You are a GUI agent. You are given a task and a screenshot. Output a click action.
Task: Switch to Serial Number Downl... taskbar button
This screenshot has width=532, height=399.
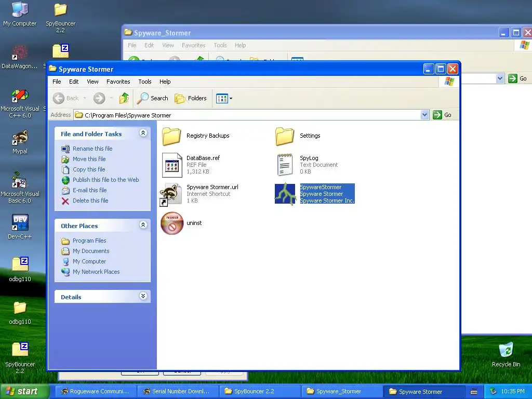[x=178, y=392]
